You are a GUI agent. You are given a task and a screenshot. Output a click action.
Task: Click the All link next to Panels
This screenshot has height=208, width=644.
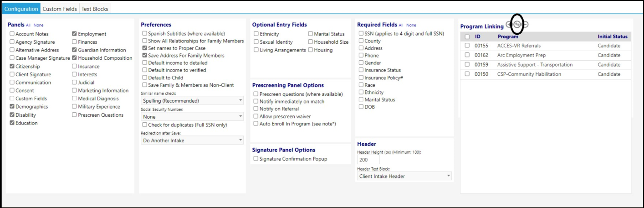[28, 25]
